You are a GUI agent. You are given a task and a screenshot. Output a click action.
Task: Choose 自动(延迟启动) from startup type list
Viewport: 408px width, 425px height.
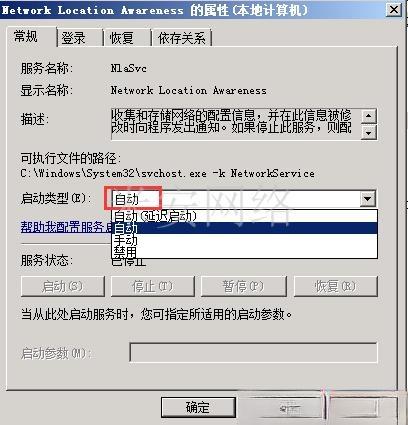pyautogui.click(x=244, y=216)
